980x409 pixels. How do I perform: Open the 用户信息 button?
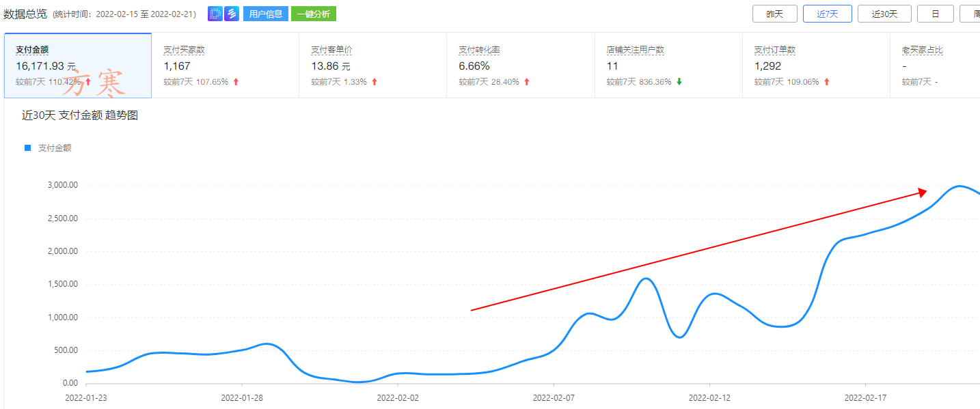pyautogui.click(x=265, y=14)
